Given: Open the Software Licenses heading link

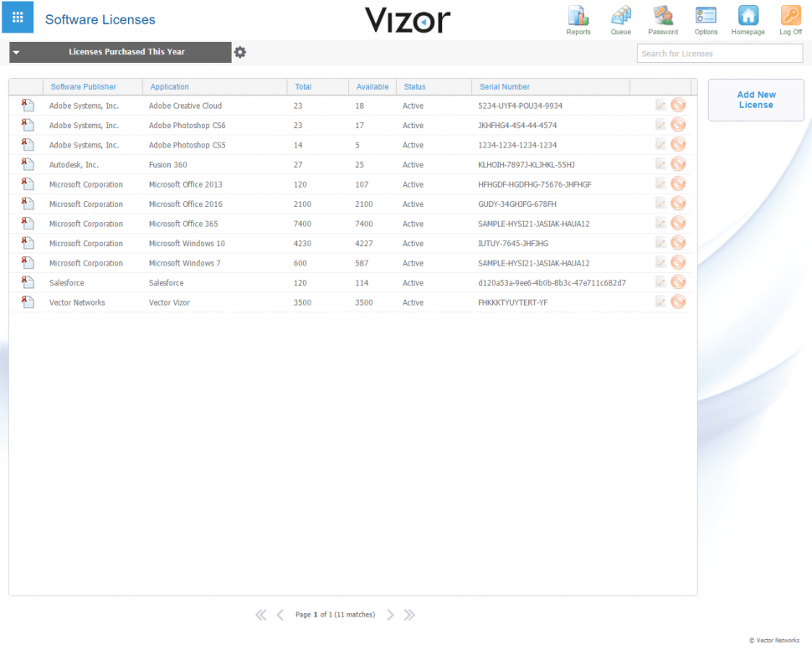Looking at the screenshot, I should pyautogui.click(x=100, y=19).
